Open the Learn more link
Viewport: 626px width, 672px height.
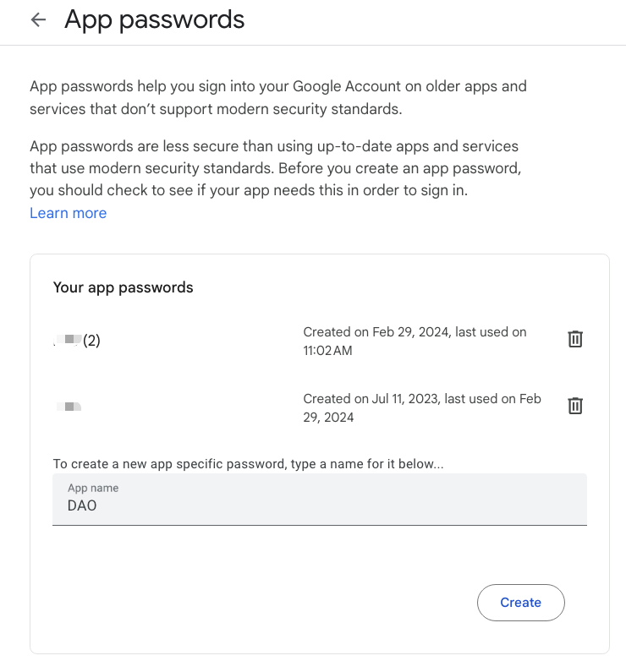[69, 213]
